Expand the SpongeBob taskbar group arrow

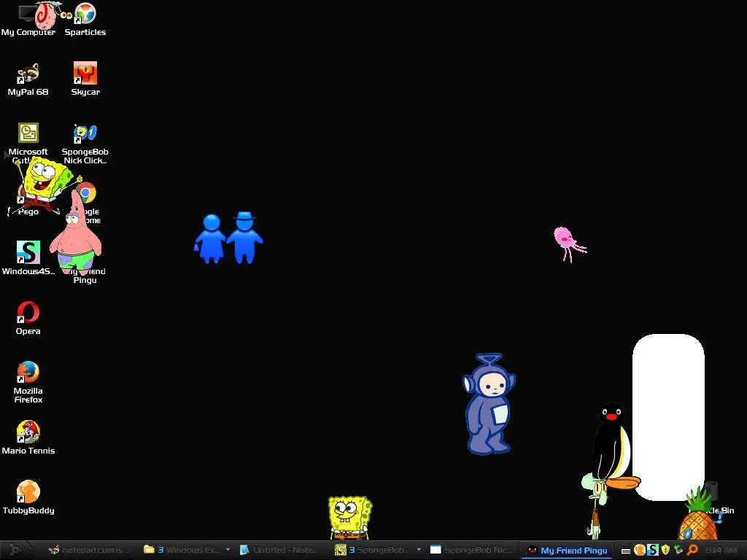click(x=419, y=550)
